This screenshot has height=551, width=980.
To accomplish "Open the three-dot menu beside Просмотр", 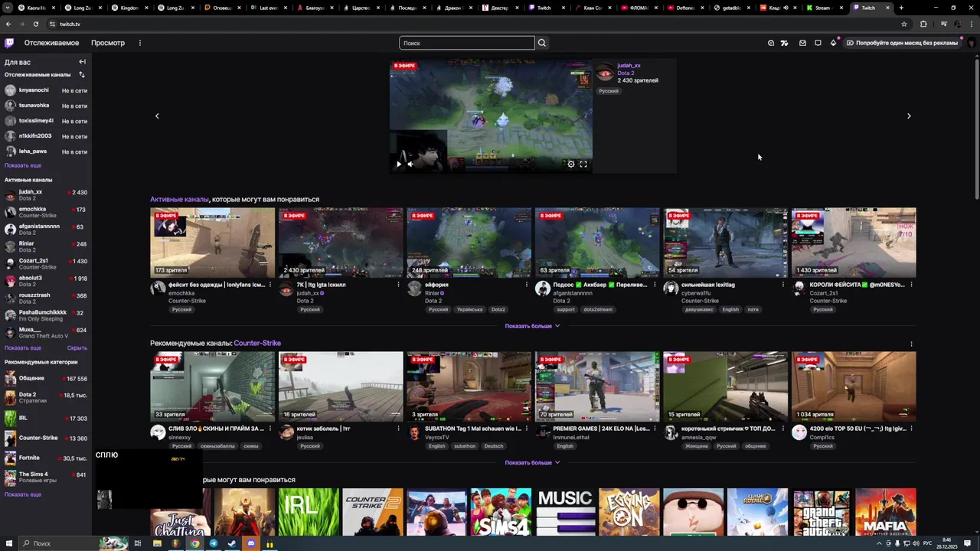I will (x=139, y=43).
